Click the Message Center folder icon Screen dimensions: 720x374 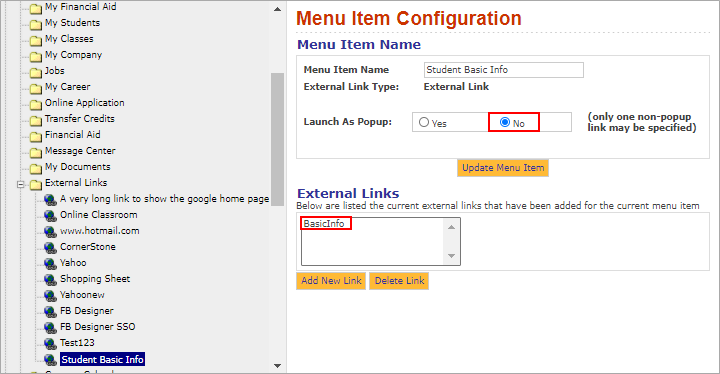tap(35, 153)
